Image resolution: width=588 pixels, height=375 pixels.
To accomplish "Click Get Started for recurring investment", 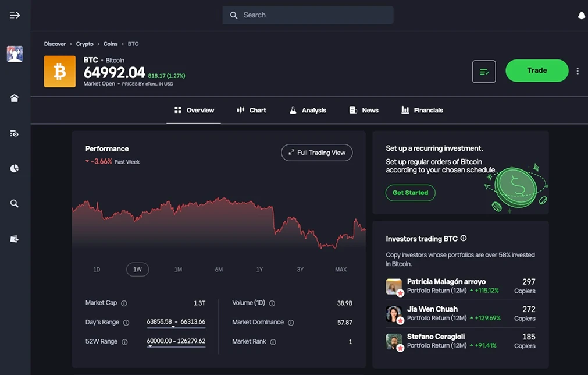I will tap(410, 193).
